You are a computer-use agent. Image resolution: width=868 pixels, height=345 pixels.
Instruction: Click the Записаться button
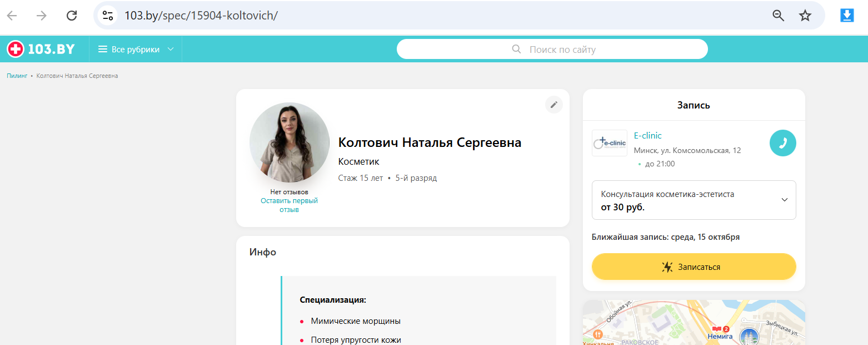coord(694,267)
